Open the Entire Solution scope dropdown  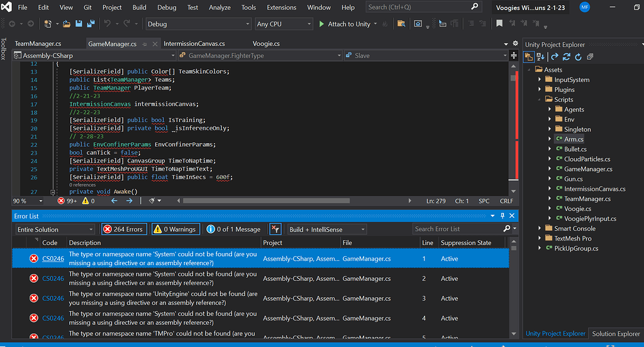pos(55,229)
